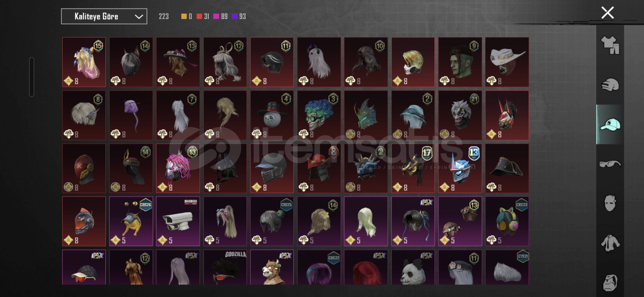Filter by the pink quality swatch showing 89

(220, 16)
